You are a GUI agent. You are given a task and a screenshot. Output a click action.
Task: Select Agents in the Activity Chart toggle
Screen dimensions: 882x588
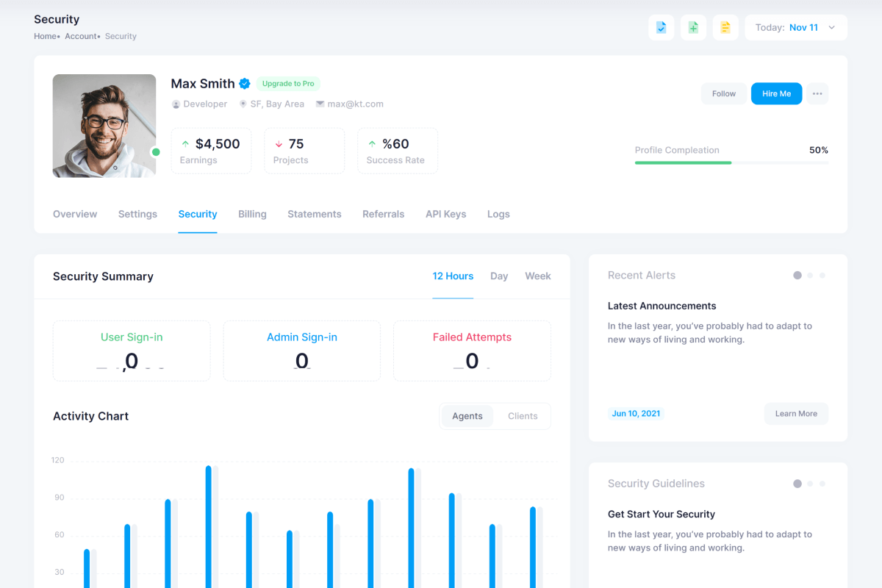(467, 416)
